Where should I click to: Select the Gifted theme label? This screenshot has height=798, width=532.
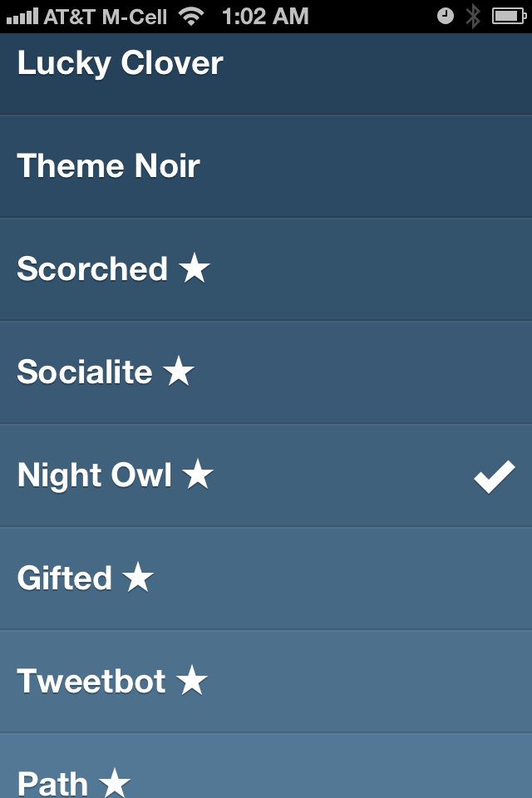(x=65, y=578)
